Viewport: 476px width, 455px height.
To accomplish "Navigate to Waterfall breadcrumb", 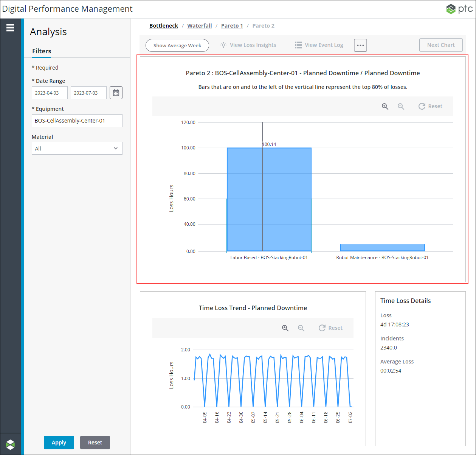I will coord(200,26).
